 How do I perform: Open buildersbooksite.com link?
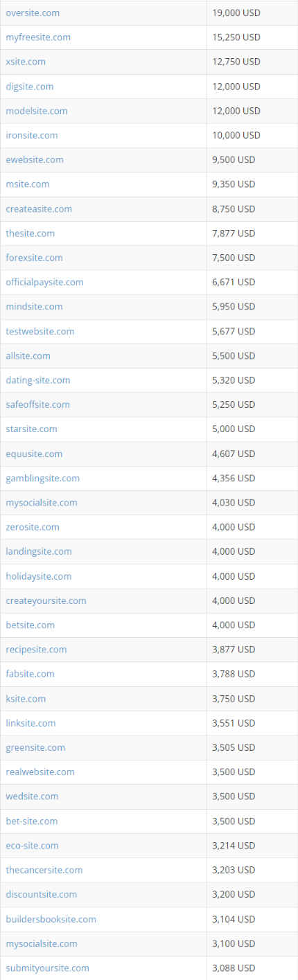click(51, 919)
